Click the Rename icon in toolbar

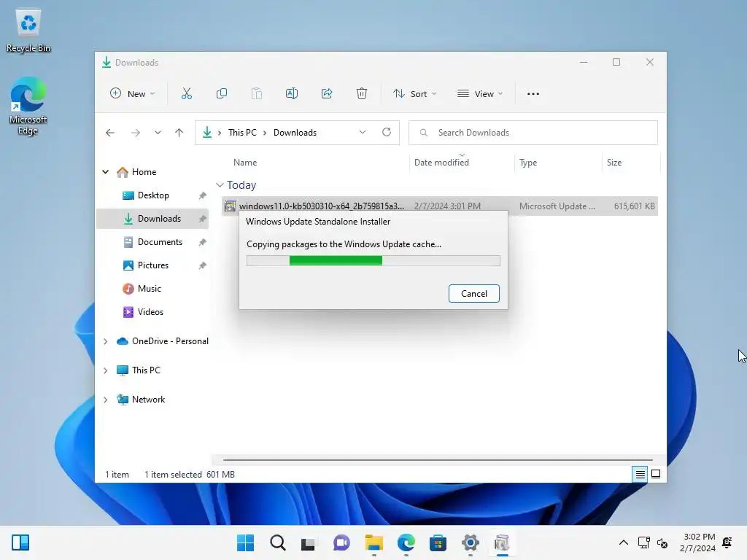(292, 94)
